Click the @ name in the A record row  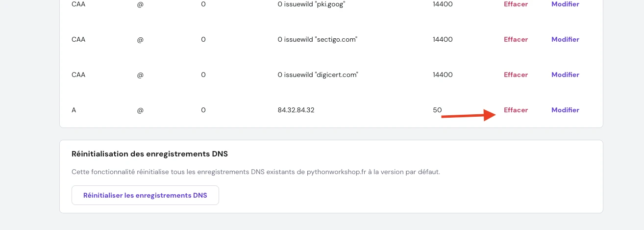click(x=140, y=110)
